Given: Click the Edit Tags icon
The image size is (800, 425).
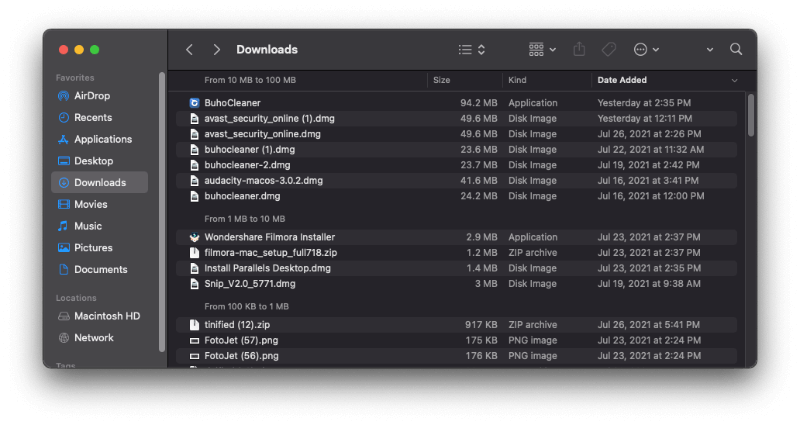Looking at the screenshot, I should coord(609,49).
